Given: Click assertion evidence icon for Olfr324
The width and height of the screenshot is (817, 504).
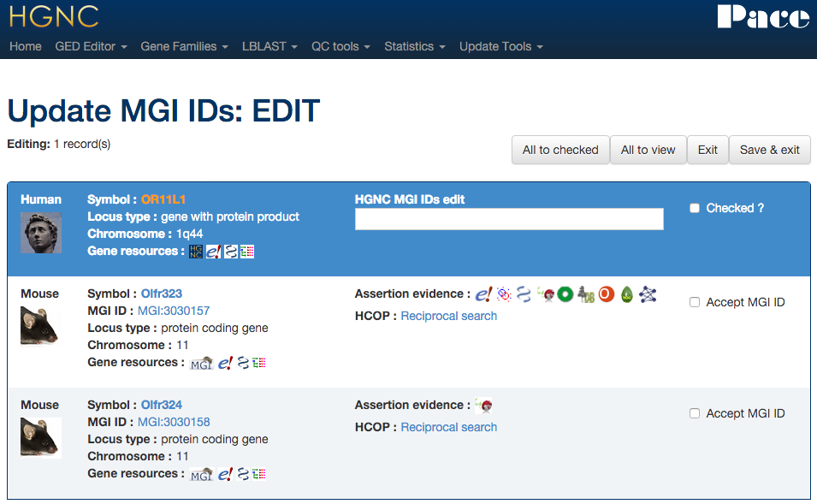Looking at the screenshot, I should tap(484, 406).
